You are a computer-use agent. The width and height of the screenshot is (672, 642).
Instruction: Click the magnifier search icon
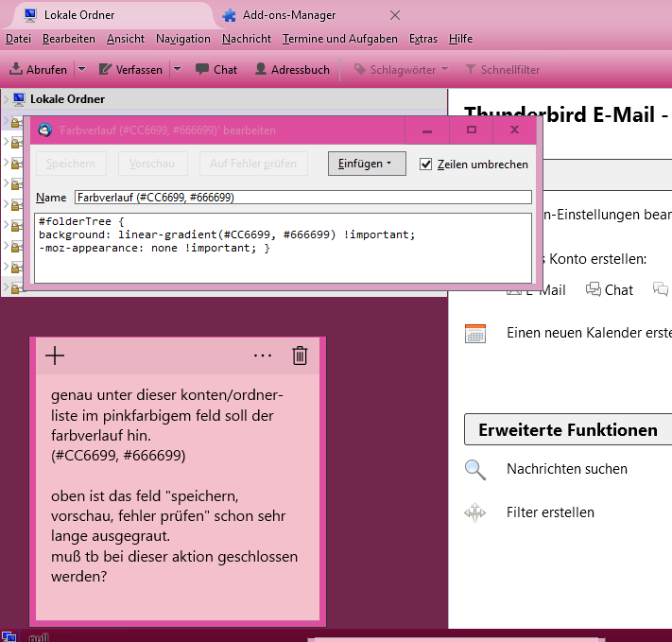475,470
